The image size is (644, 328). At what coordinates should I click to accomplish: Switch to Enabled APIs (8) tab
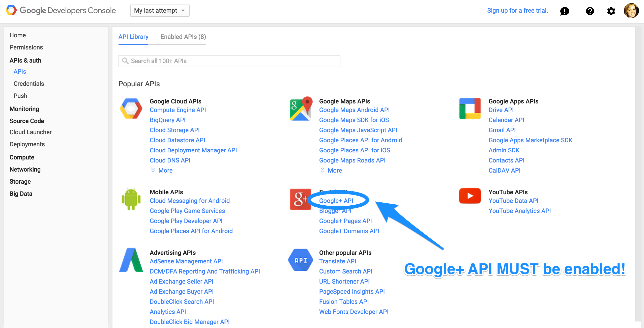click(183, 37)
